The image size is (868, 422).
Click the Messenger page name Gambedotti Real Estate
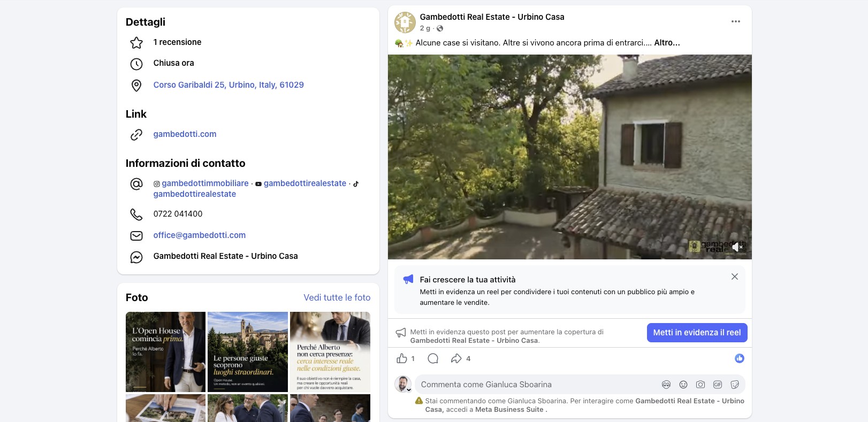coord(226,256)
